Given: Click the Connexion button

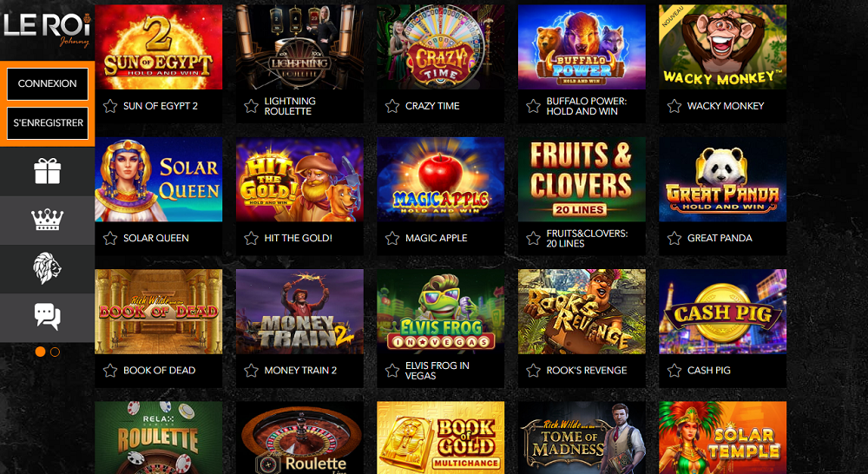Looking at the screenshot, I should [x=47, y=83].
